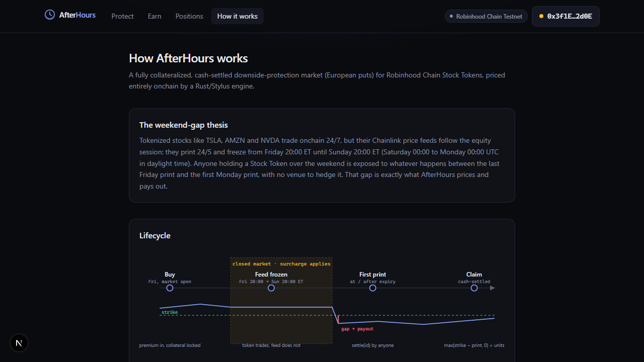The height and width of the screenshot is (362, 644).
Task: Open the Robinhood Chain Testnet network selector
Action: coord(486,16)
